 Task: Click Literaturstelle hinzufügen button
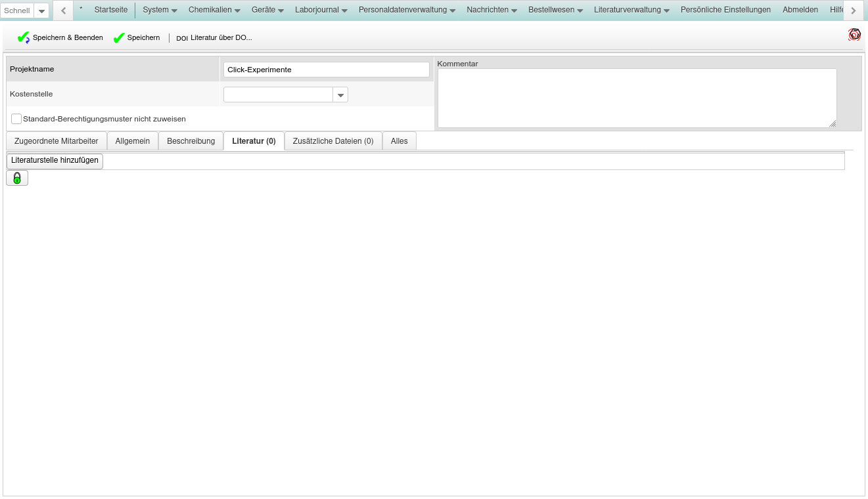55,161
